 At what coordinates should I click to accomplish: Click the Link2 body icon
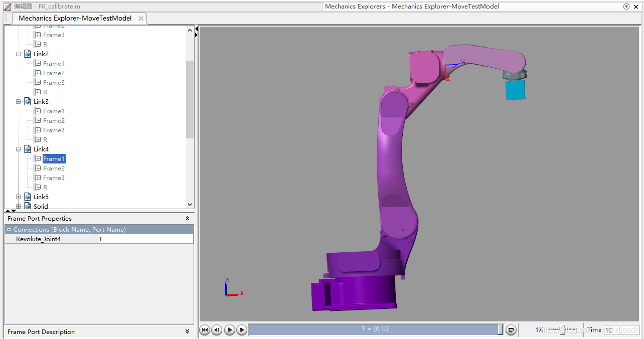coord(28,54)
